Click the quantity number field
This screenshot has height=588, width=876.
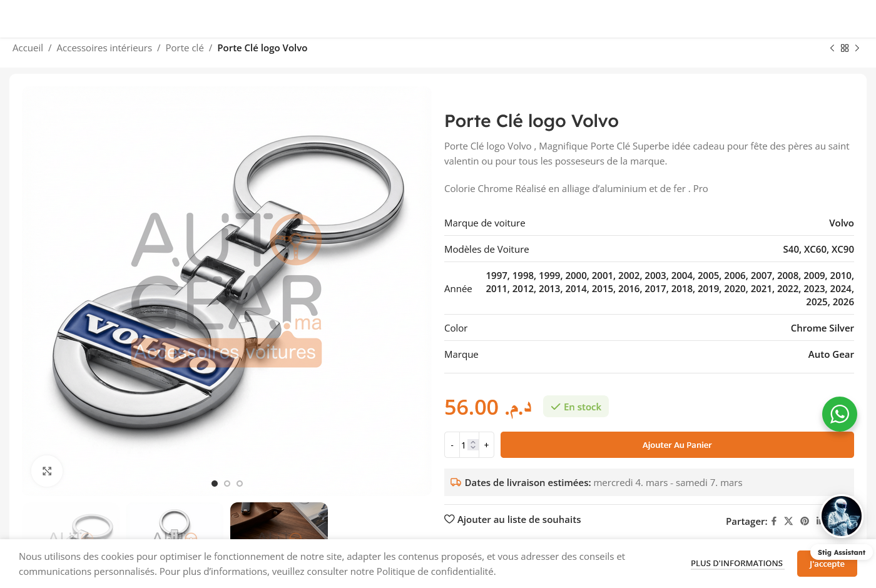tap(469, 445)
